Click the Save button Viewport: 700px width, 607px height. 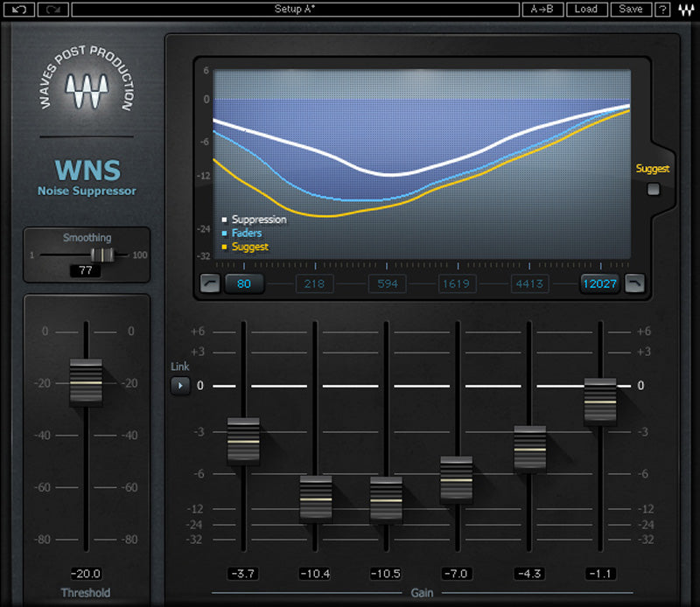click(630, 10)
